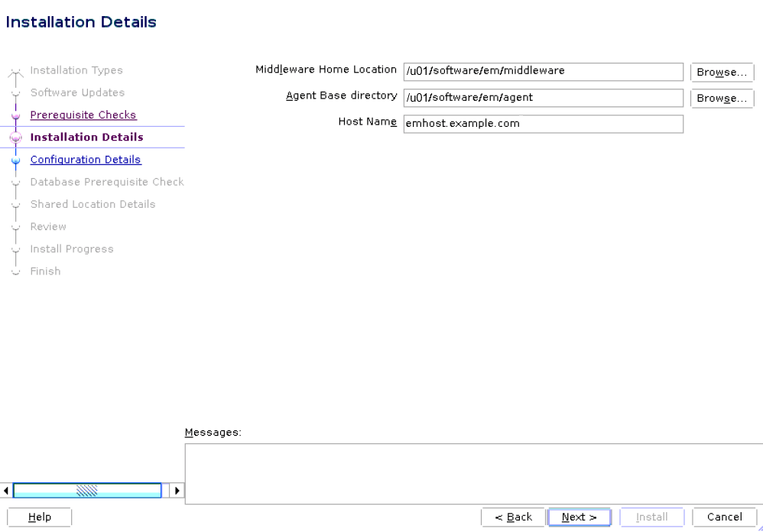763x532 pixels.
Task: Open the Configuration Details step link
Action: [x=86, y=160]
